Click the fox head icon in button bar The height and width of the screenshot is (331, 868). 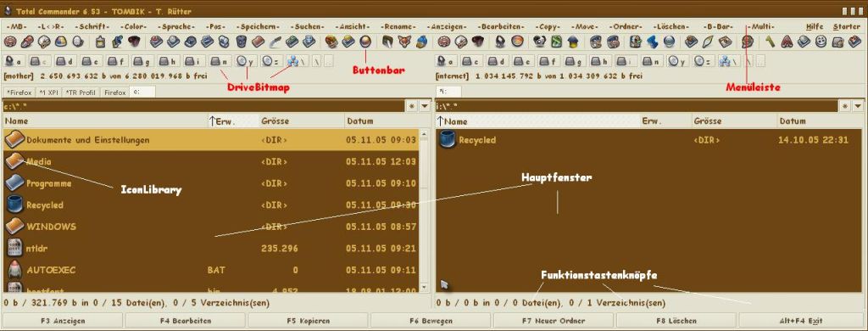(404, 42)
